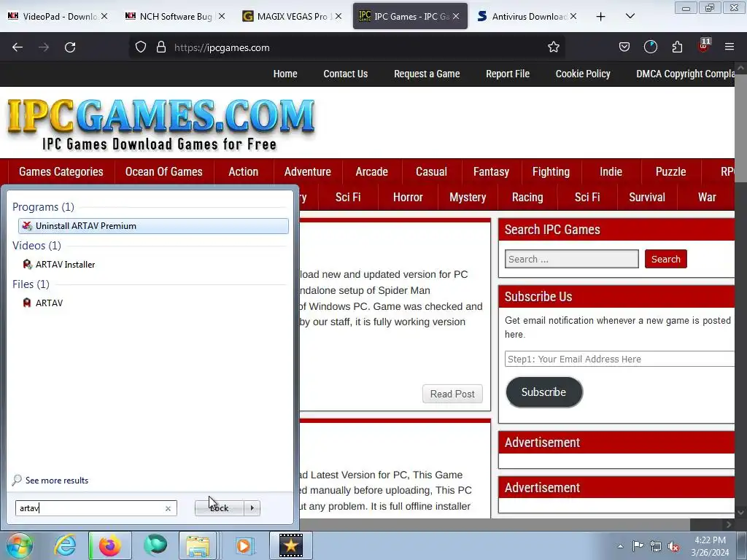747x560 pixels.
Task: List all tabs with the chevron
Action: tap(630, 16)
